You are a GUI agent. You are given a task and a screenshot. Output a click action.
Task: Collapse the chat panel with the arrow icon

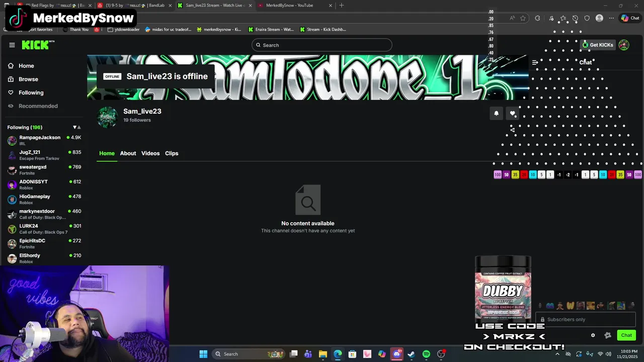[x=535, y=62]
